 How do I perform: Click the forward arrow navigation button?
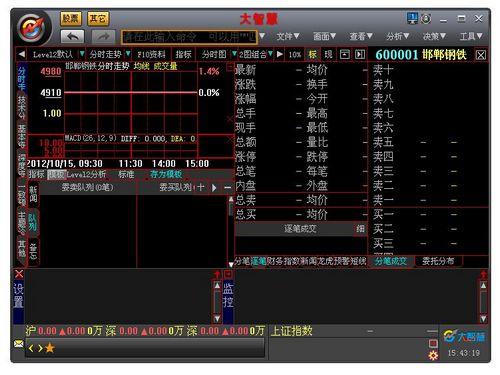103,36
